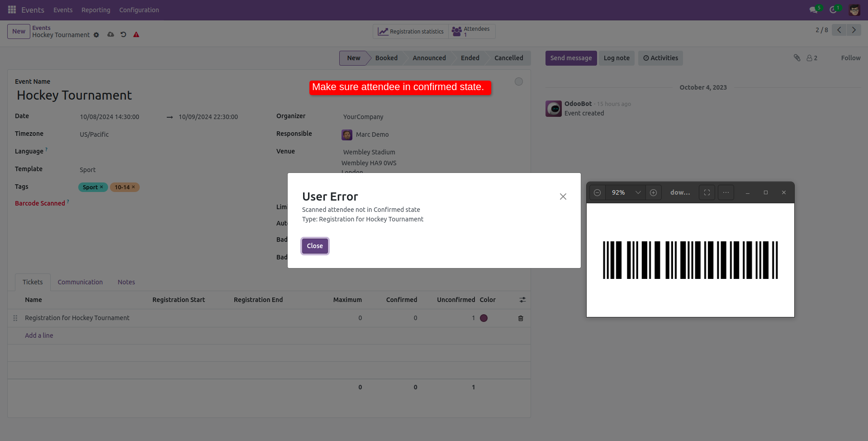Set stage to New

tap(354, 58)
